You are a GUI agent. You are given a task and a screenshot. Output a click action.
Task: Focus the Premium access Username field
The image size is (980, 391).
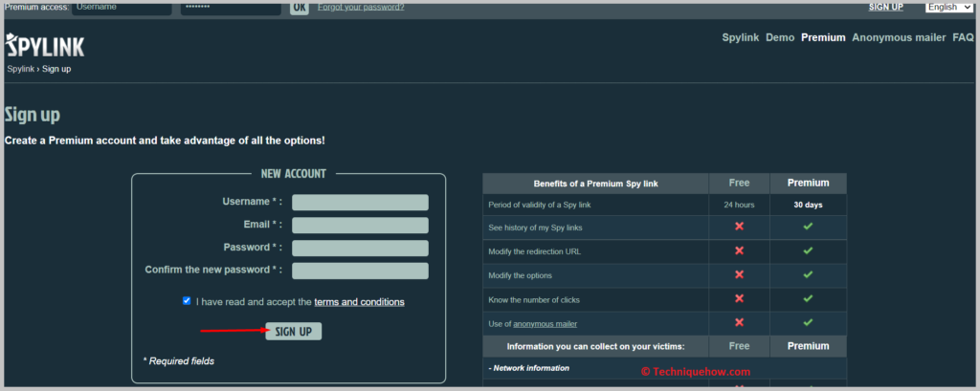[122, 8]
